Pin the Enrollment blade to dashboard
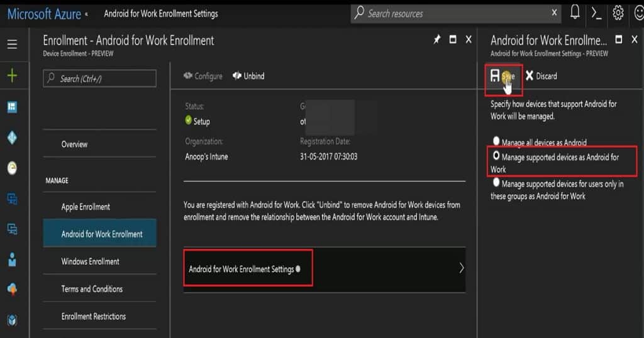 point(437,40)
